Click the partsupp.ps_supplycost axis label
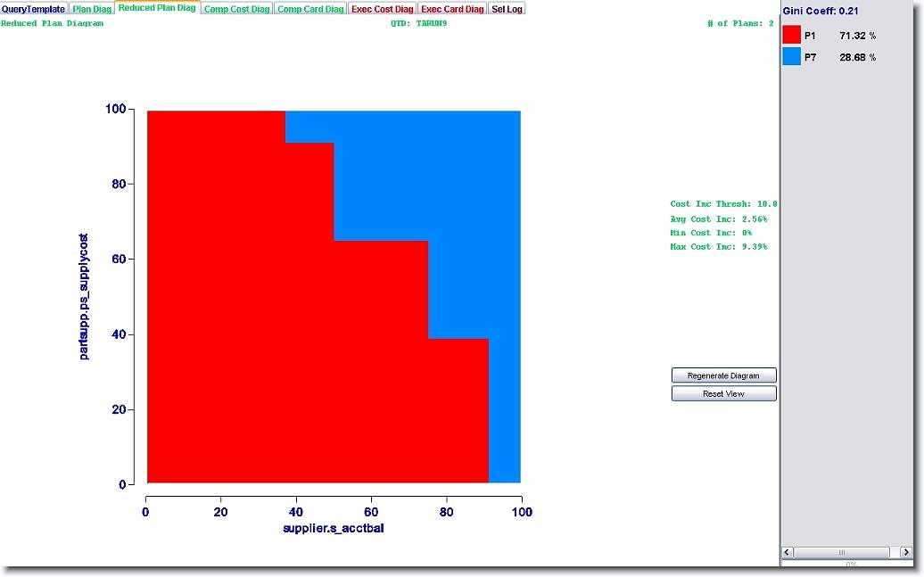The image size is (924, 577). [x=84, y=297]
